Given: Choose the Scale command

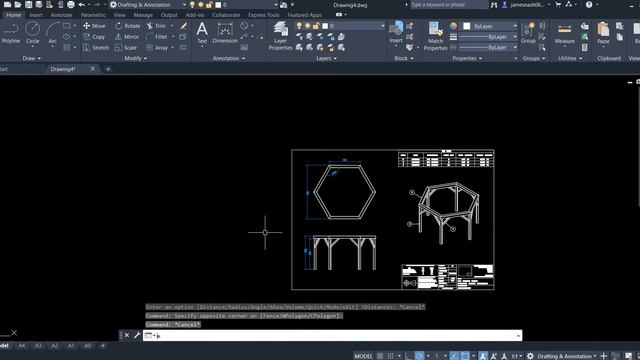Looking at the screenshot, I should pyautogui.click(x=126, y=48).
